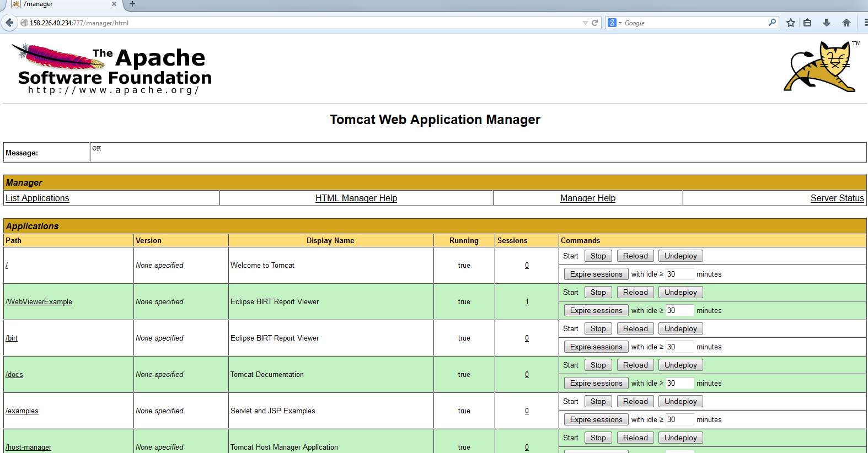
Task: Click the idle minutes field for root application
Action: point(679,274)
